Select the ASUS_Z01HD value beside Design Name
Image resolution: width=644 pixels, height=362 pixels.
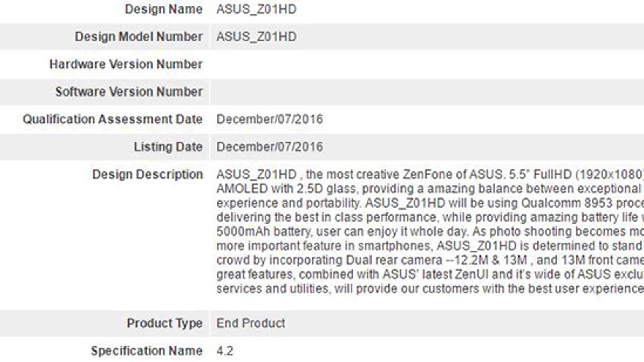coord(256,9)
